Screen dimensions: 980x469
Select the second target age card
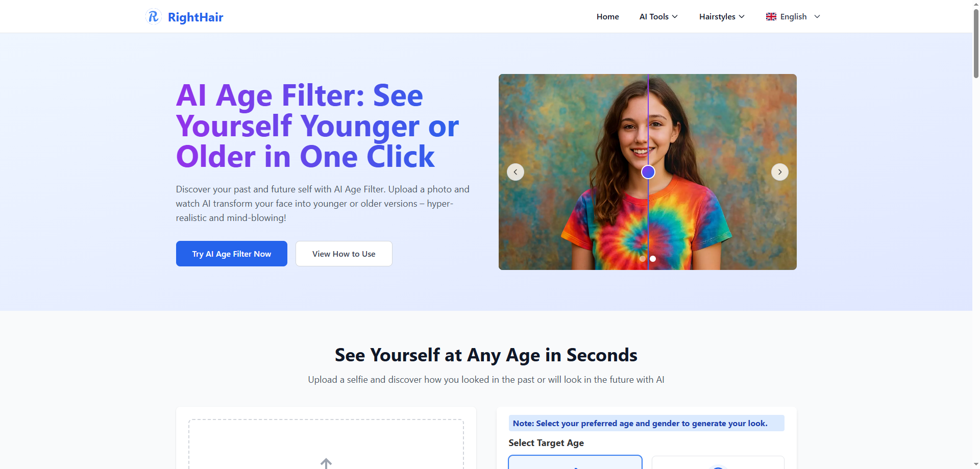[718, 462]
